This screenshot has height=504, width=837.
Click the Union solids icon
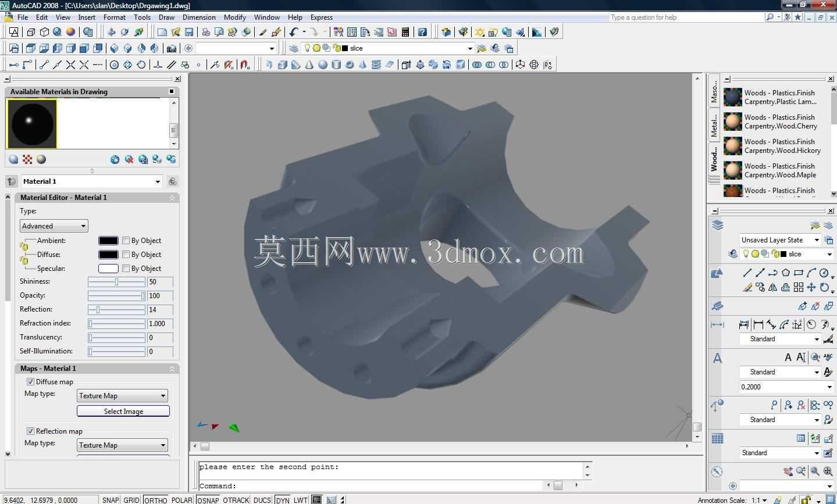coord(477,65)
